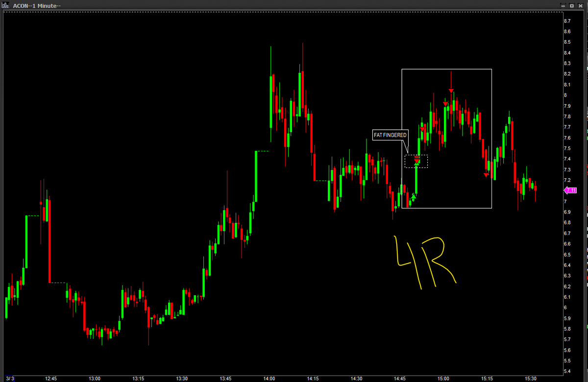Click the 13:45 time axis label
588x382 pixels.
pos(225,379)
